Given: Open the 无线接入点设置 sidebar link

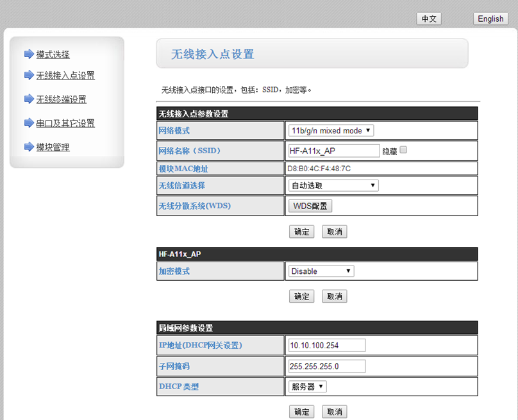Looking at the screenshot, I should pos(65,76).
